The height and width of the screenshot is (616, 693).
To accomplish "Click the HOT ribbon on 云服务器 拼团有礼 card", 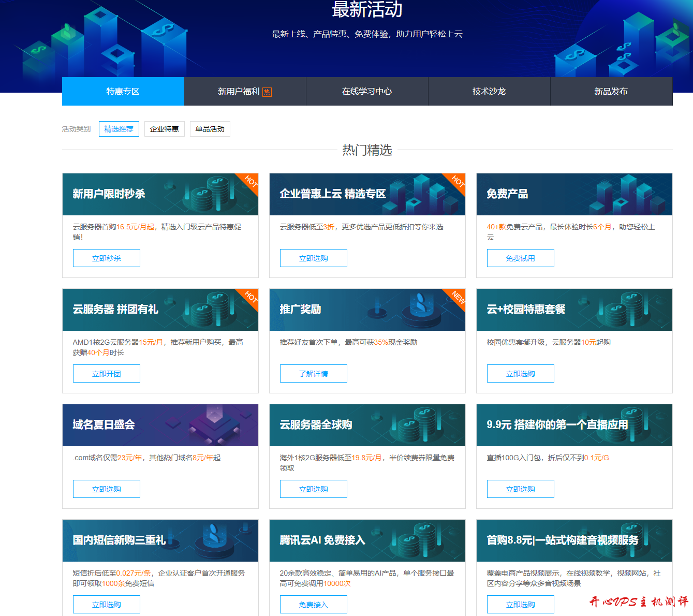I will pyautogui.click(x=250, y=297).
